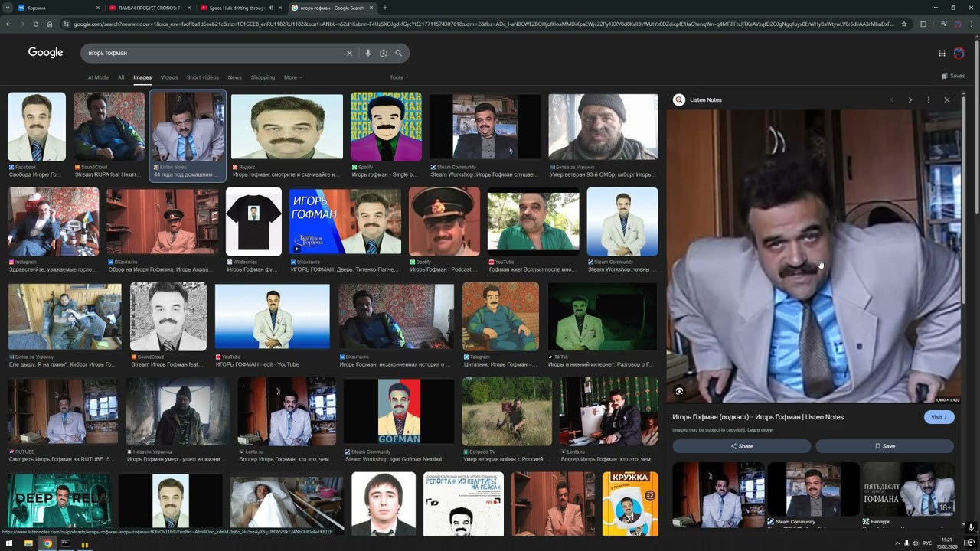
Task: Open the system clock showing 15:21
Action: [947, 543]
